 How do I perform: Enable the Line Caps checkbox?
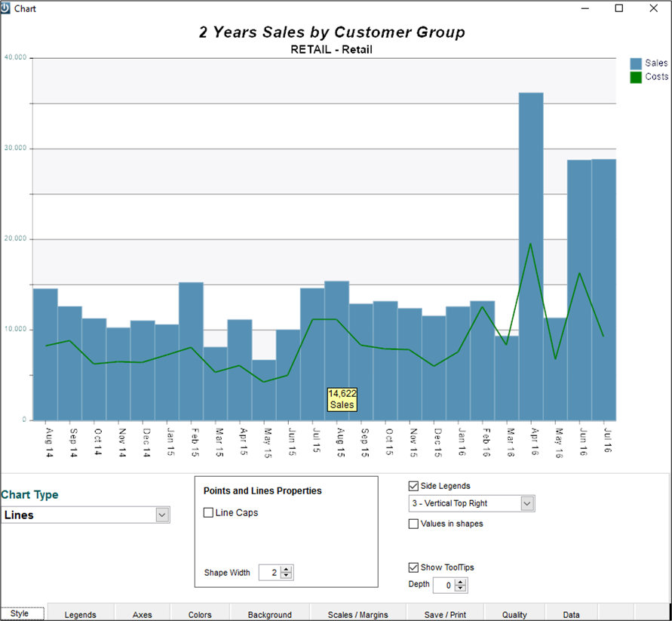pos(208,512)
